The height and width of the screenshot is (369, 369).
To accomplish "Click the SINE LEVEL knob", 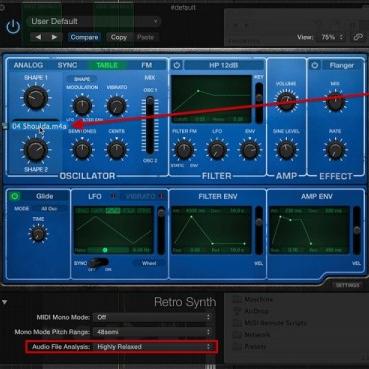I will pyautogui.click(x=286, y=150).
